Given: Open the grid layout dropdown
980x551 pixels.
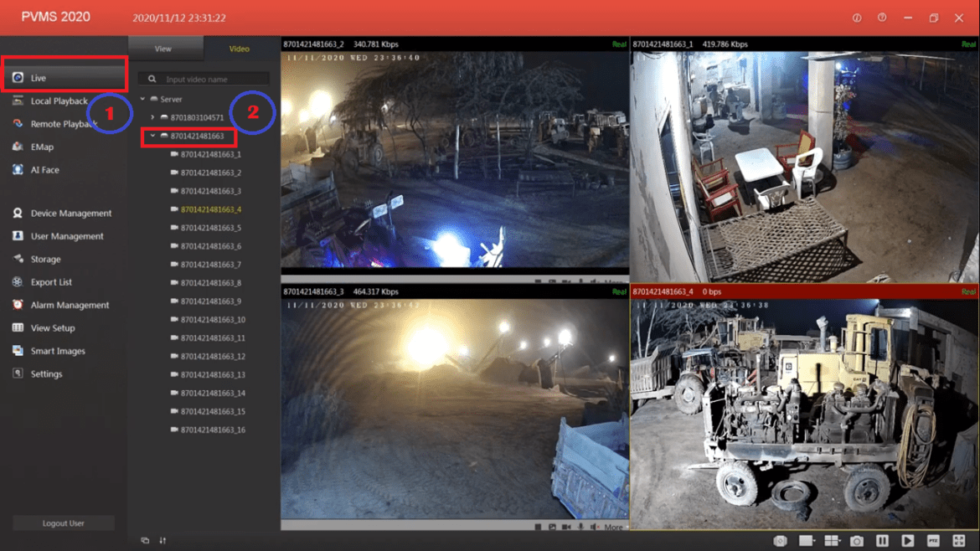Looking at the screenshot, I should pos(833,541).
